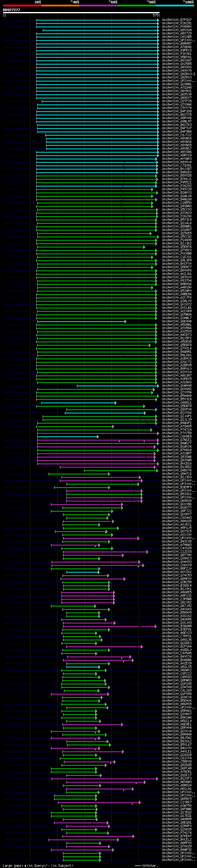Click the UniRef100_O69839 label
The height and width of the screenshot is (868, 197).
(176, 501)
